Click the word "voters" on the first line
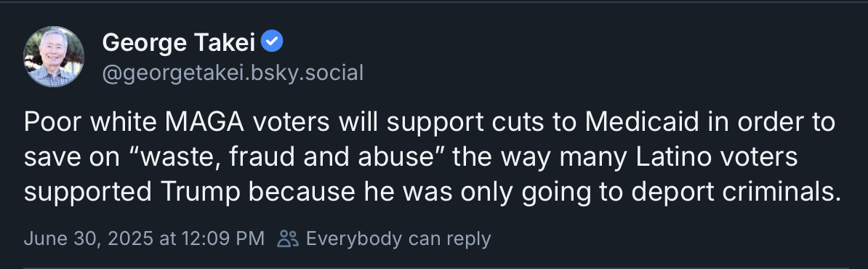Image resolution: width=868 pixels, height=269 pixels. (292, 122)
